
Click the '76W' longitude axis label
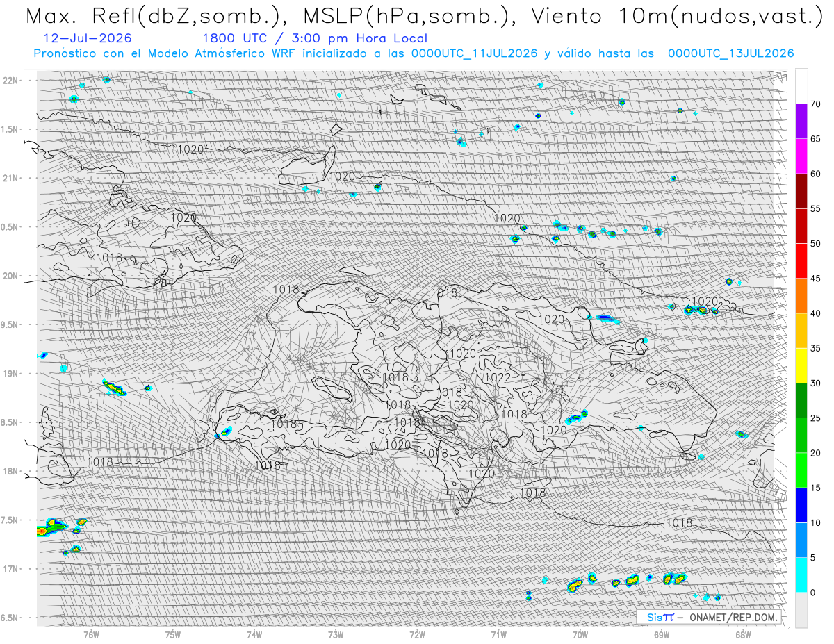[91, 634]
